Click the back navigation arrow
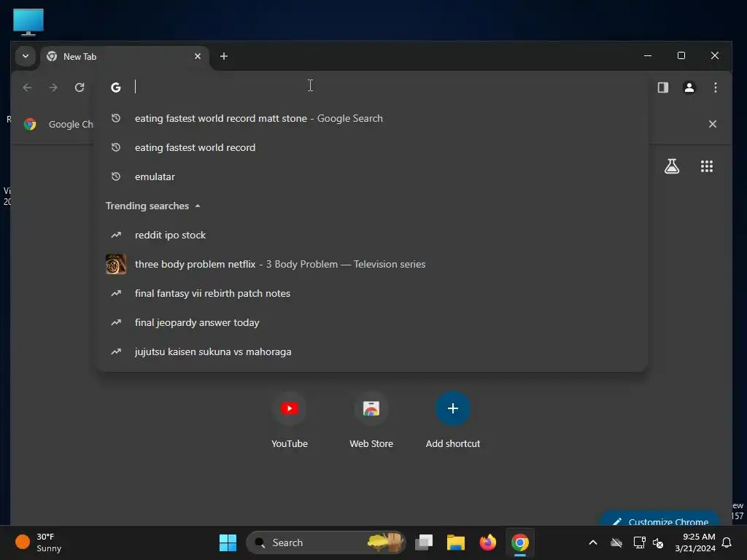This screenshot has height=560, width=747. (x=27, y=87)
